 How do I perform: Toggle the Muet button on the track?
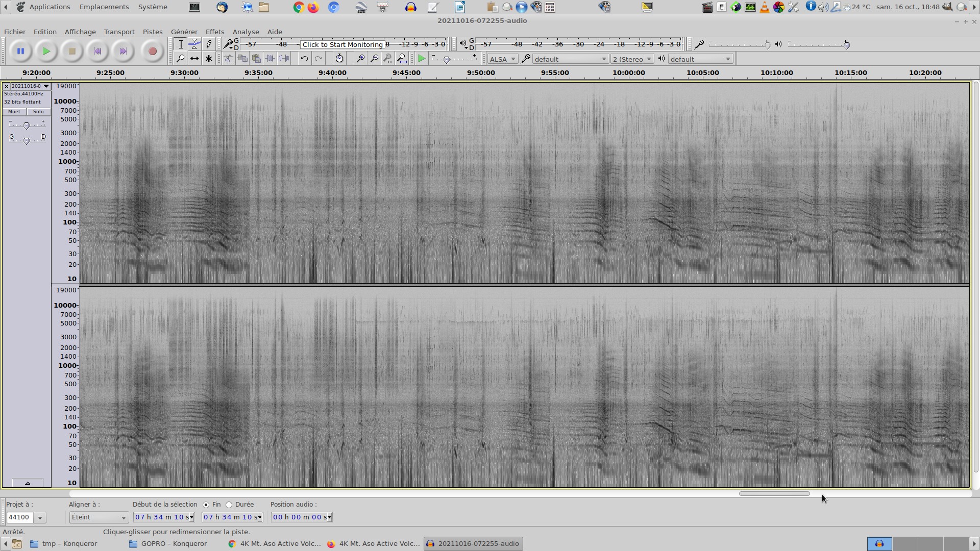point(14,112)
